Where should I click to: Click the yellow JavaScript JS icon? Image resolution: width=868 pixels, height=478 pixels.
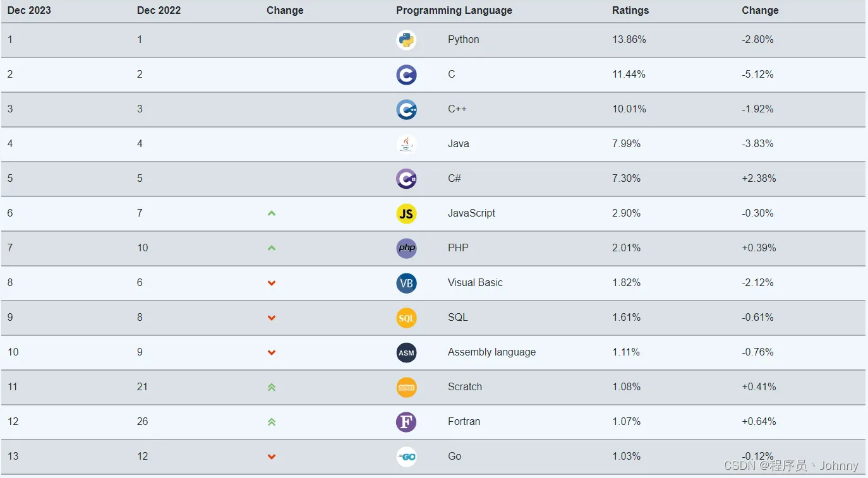(406, 213)
